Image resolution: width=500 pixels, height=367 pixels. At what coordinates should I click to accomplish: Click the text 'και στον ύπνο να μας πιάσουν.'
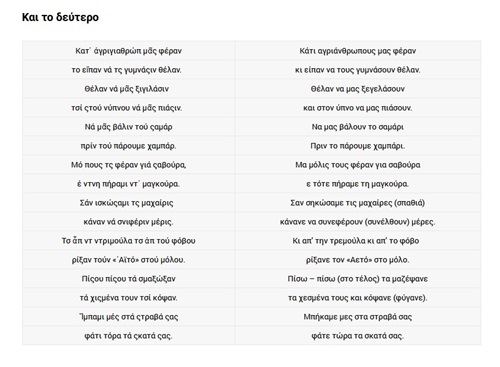click(x=358, y=108)
